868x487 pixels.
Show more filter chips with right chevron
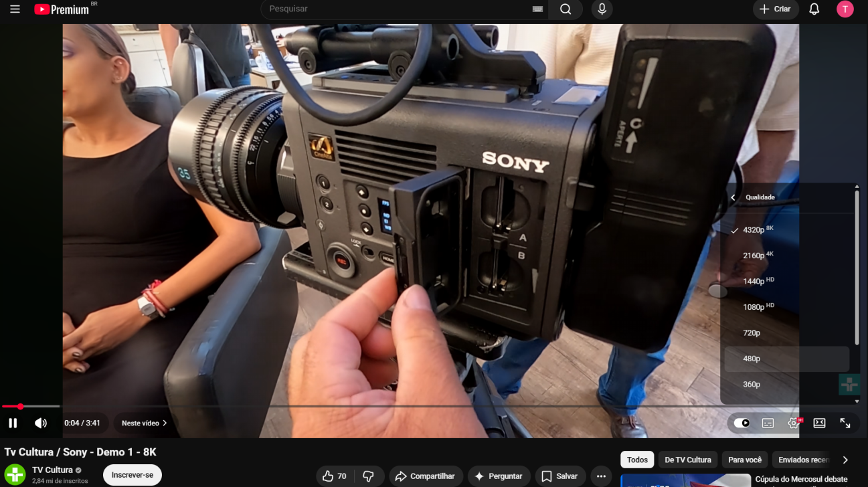point(845,460)
